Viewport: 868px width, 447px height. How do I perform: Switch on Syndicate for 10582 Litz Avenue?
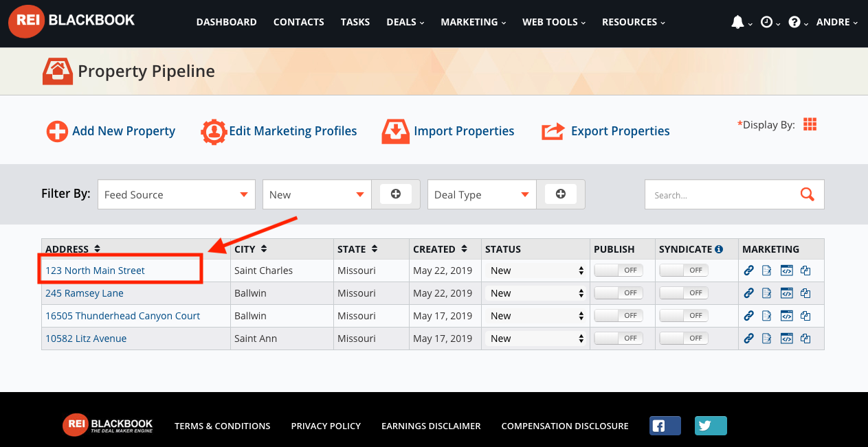click(684, 339)
